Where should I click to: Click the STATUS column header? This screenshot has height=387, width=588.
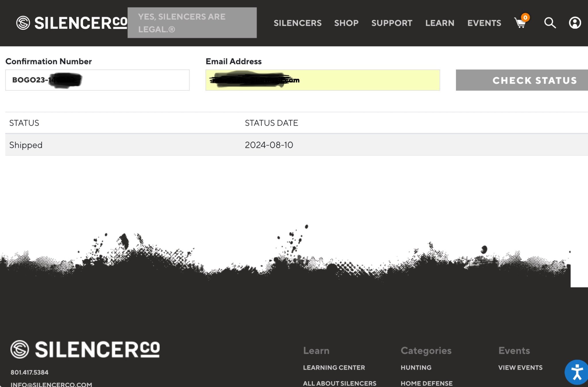[x=24, y=123]
